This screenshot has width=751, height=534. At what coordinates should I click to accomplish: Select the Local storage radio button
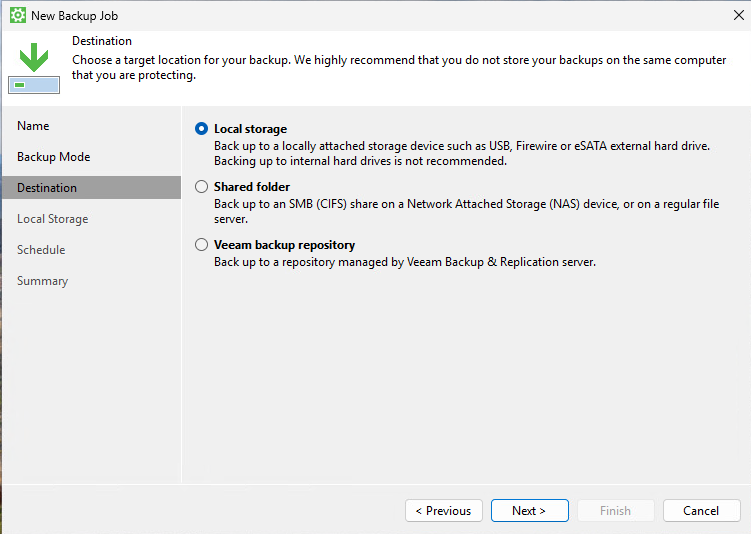(x=201, y=128)
